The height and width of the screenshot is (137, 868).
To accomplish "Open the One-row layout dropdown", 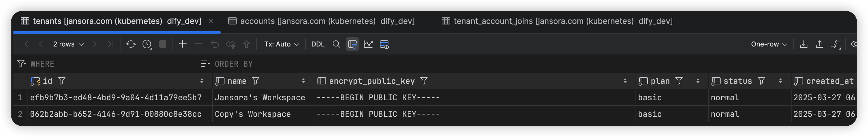I will pos(769,44).
